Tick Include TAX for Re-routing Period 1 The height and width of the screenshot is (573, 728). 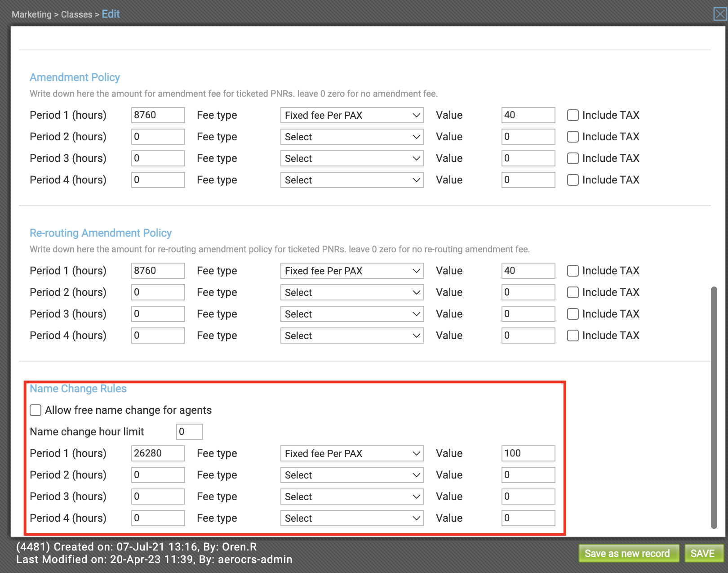(573, 271)
